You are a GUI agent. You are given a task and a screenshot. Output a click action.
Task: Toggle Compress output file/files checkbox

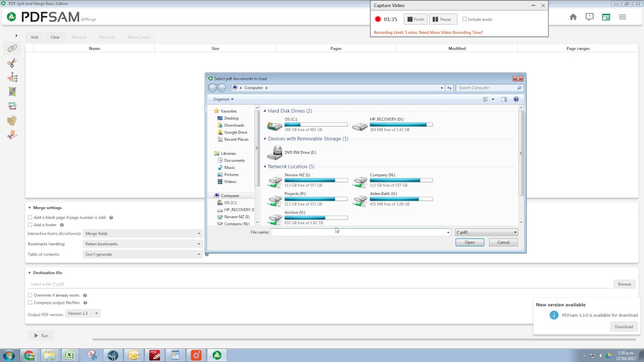coord(30,303)
